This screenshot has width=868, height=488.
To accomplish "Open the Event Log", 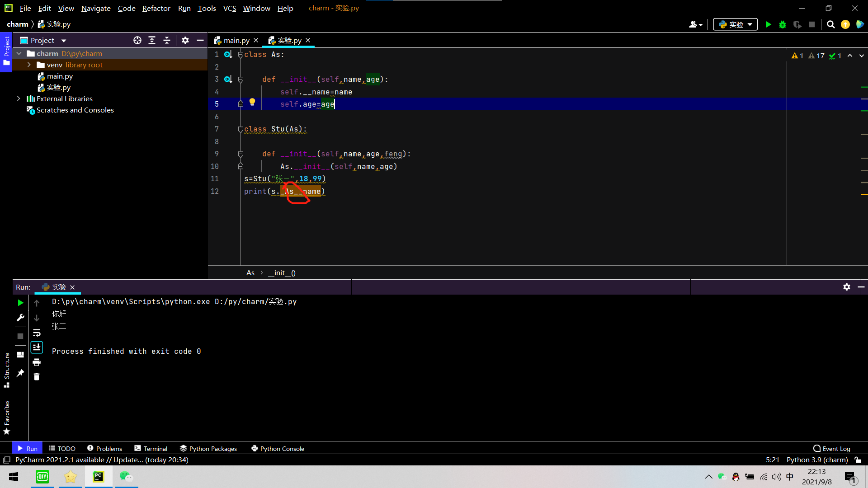I will tap(832, 448).
